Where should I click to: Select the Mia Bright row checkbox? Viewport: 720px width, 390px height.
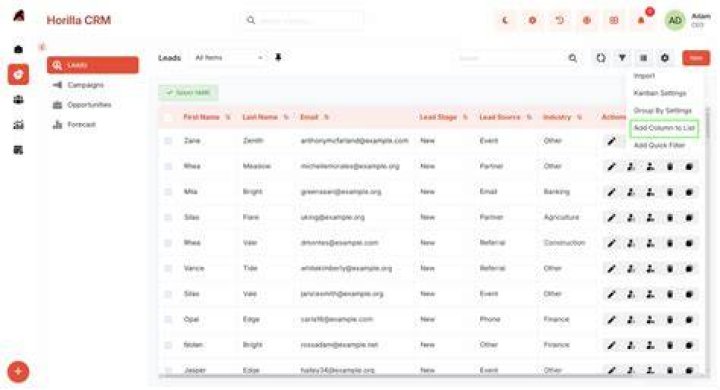tap(168, 192)
